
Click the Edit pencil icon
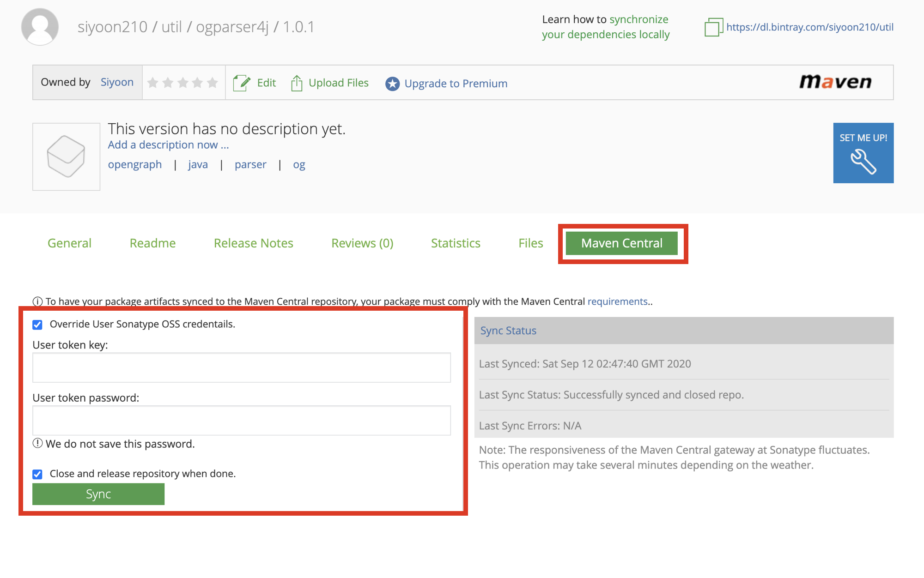click(242, 83)
